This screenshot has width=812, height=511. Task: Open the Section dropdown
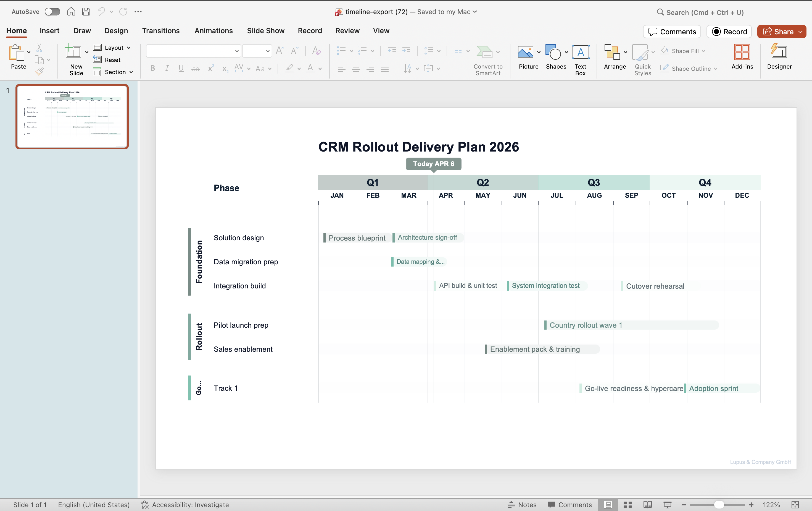tap(113, 72)
